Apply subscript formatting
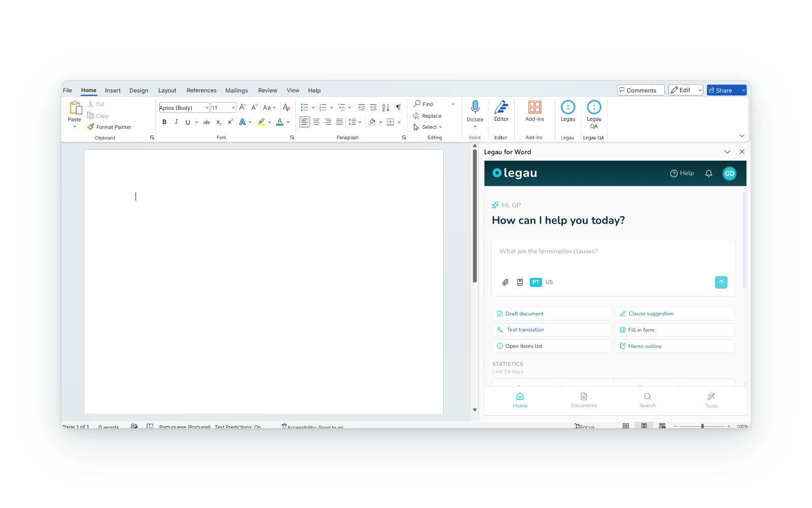The width and height of the screenshot is (812, 508). pos(219,122)
